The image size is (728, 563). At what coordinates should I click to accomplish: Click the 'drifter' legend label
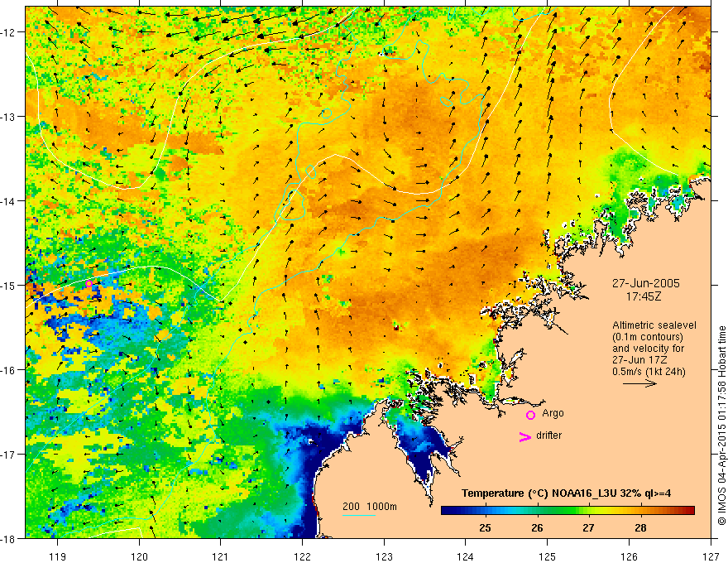point(548,435)
